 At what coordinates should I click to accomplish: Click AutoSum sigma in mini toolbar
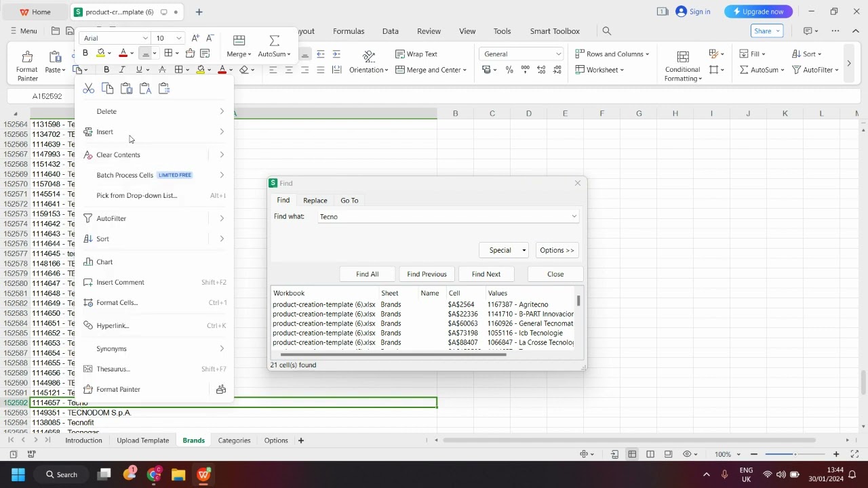click(275, 41)
